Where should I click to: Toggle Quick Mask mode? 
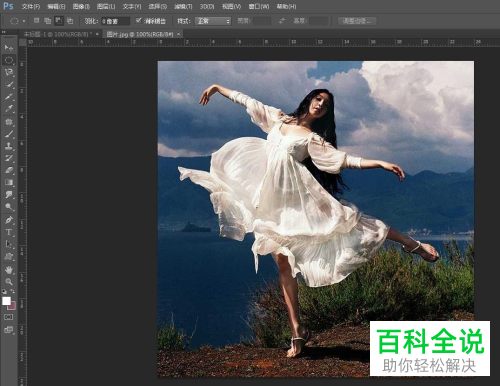[9, 317]
